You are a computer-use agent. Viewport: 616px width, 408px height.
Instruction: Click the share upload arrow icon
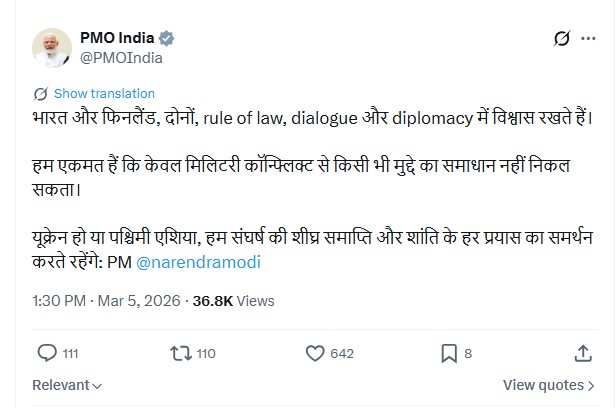pos(583,352)
